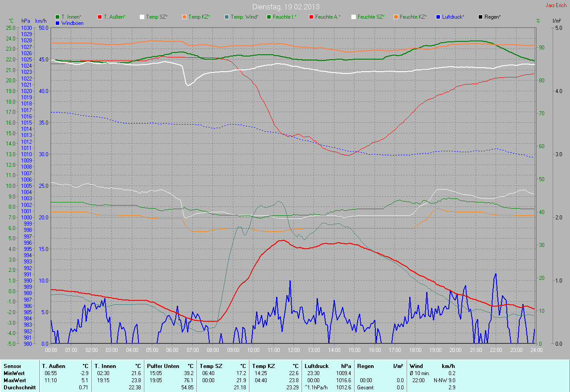570x392 pixels.
Task: Select the 'Feuchte A.*' legend label
Action: (328, 17)
